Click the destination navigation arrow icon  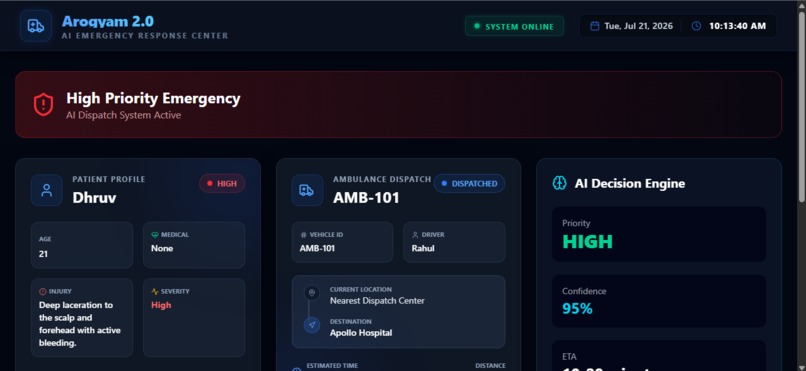point(311,325)
